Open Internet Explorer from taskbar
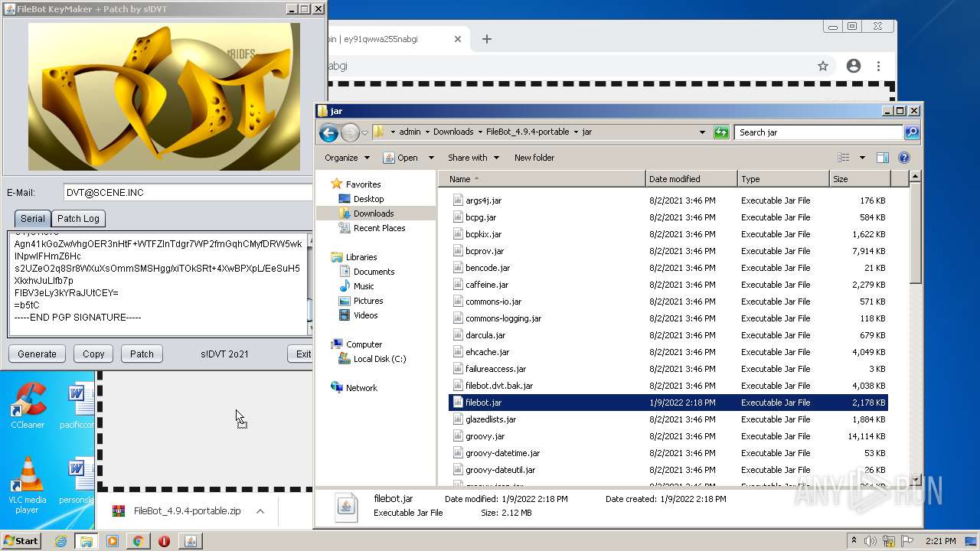 (60, 541)
